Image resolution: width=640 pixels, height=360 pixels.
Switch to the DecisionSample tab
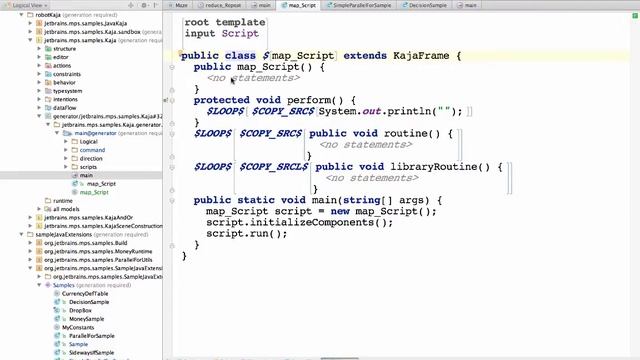click(424, 5)
